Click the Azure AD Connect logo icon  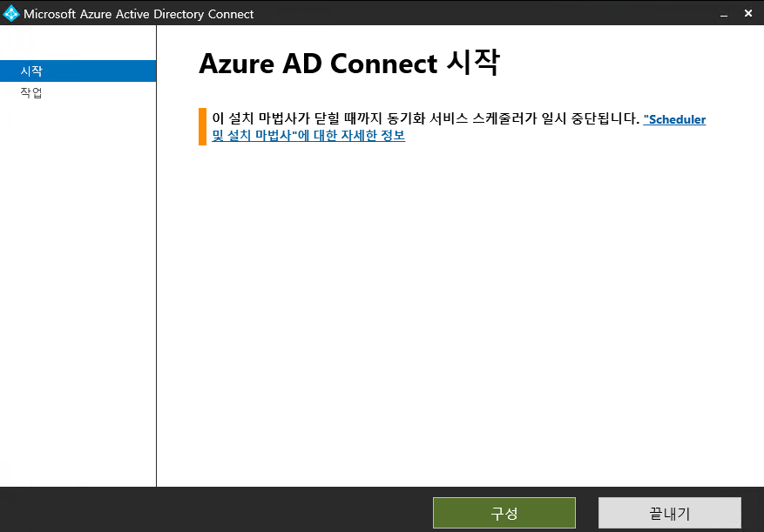[x=10, y=14]
